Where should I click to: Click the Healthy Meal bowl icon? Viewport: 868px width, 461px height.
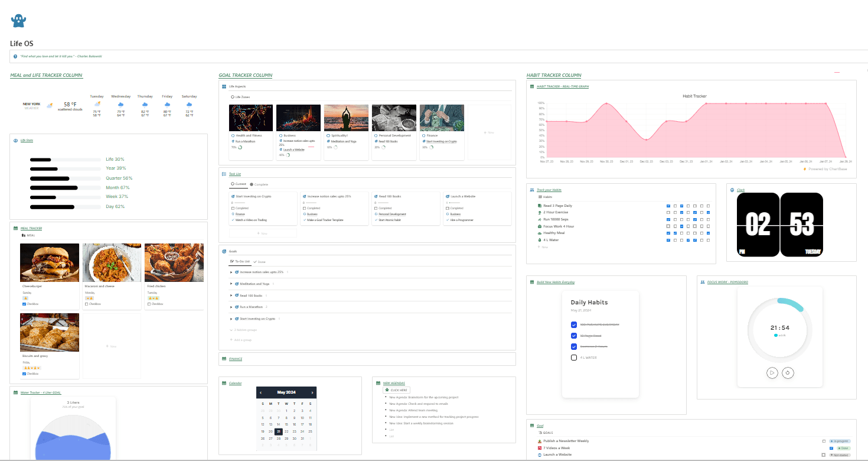(540, 233)
